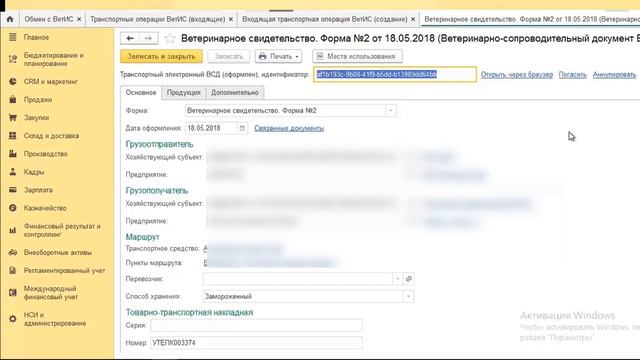This screenshot has width=640, height=360.
Task: Click the Номер field УТЕЛК003374
Action: [256, 343]
